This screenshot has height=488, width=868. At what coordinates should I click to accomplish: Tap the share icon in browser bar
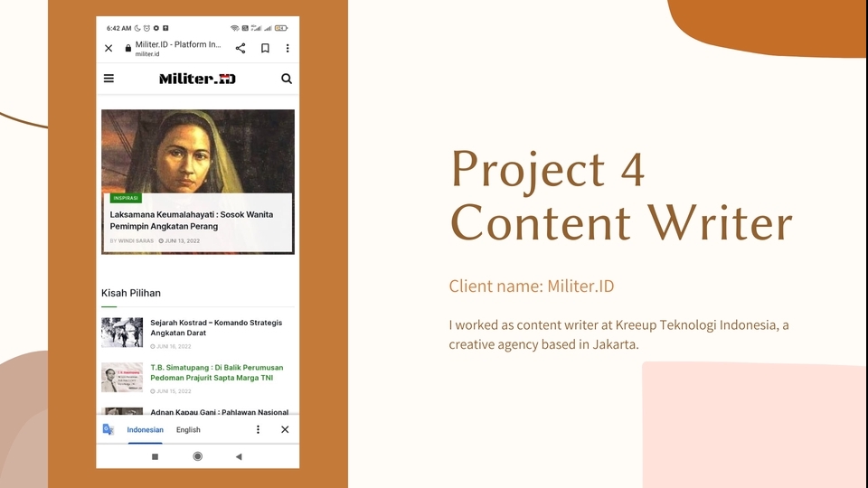pyautogui.click(x=241, y=48)
